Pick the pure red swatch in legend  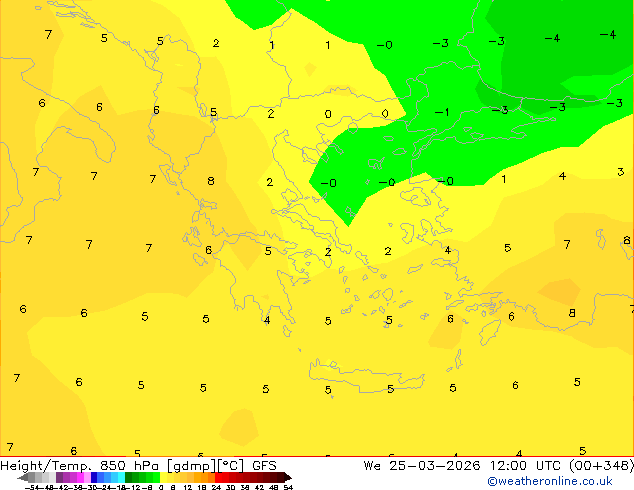218,477
